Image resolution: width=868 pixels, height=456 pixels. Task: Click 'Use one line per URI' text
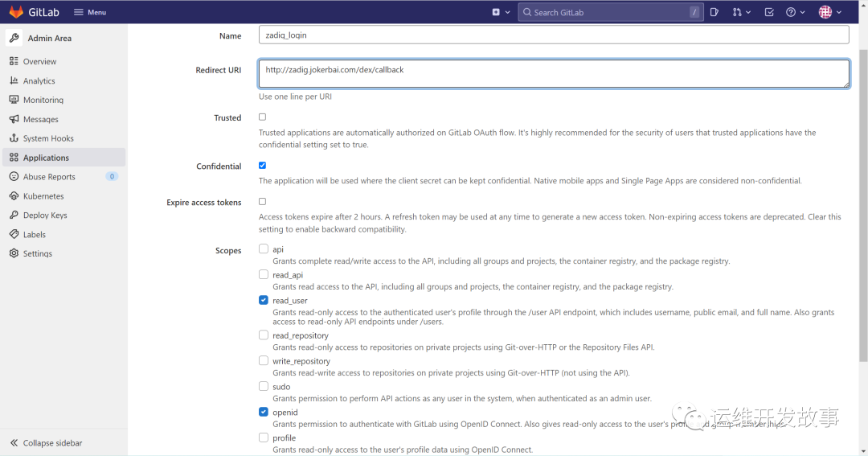pyautogui.click(x=295, y=97)
